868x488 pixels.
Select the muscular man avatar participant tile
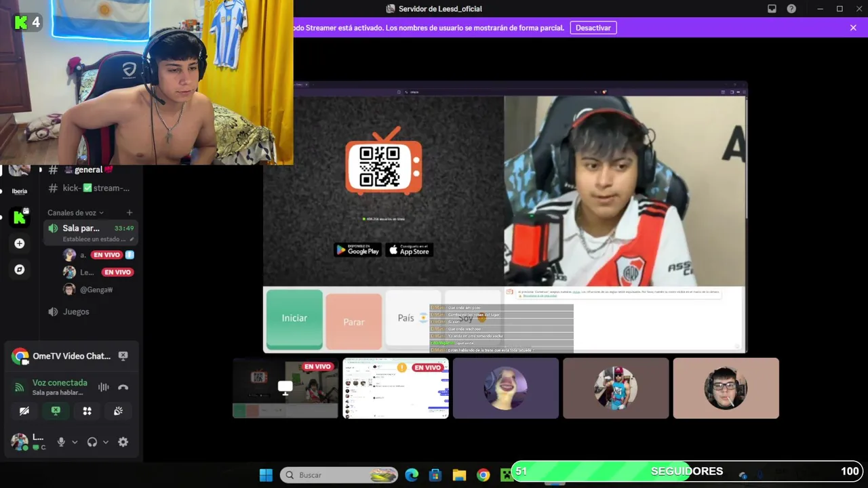point(616,388)
